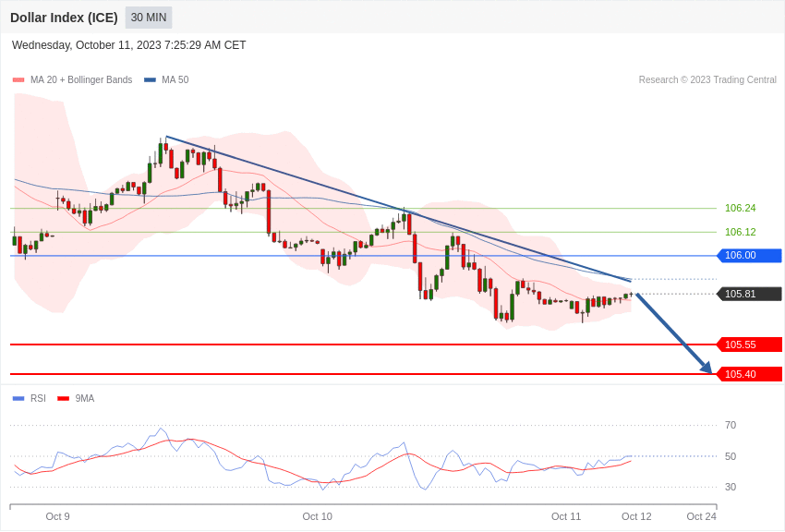
Task: Click the Research Trading Central copyright text
Action: click(707, 80)
